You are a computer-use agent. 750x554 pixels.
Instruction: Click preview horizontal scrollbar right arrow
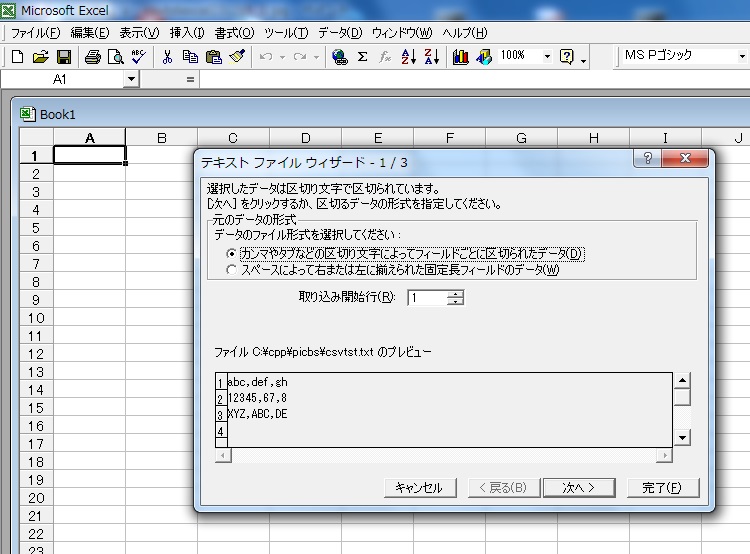click(x=664, y=455)
